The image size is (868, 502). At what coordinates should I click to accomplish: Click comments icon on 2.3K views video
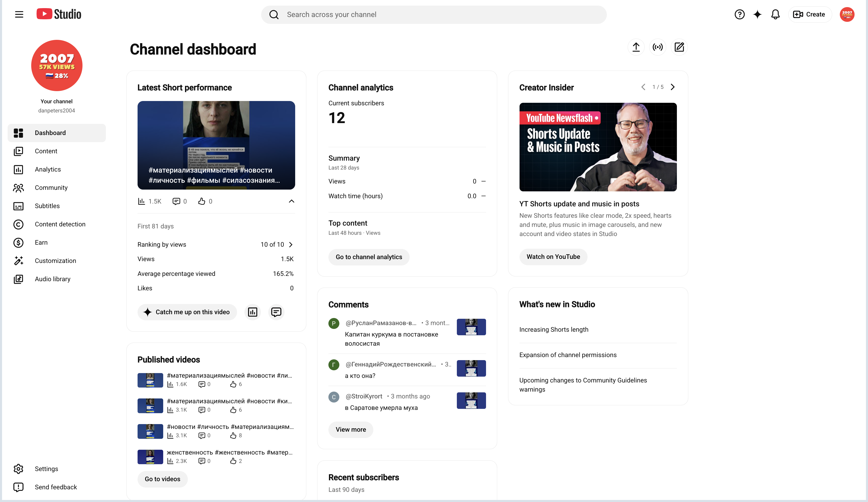(x=202, y=461)
